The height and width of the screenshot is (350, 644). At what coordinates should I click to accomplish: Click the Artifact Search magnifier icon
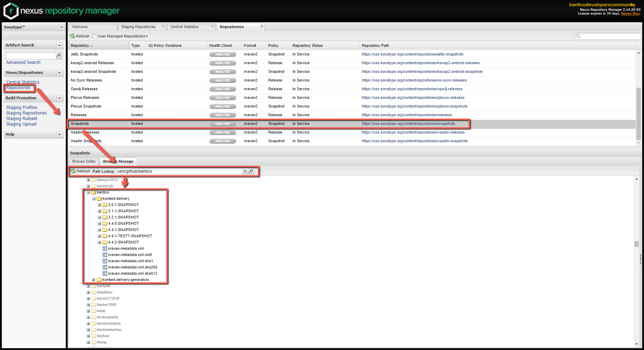(x=59, y=55)
